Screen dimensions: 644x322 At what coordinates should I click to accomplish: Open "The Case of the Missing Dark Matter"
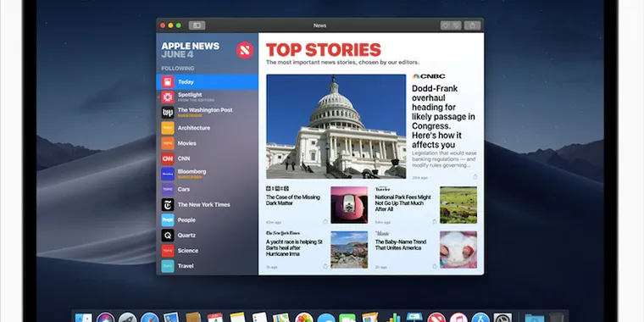[x=293, y=200]
